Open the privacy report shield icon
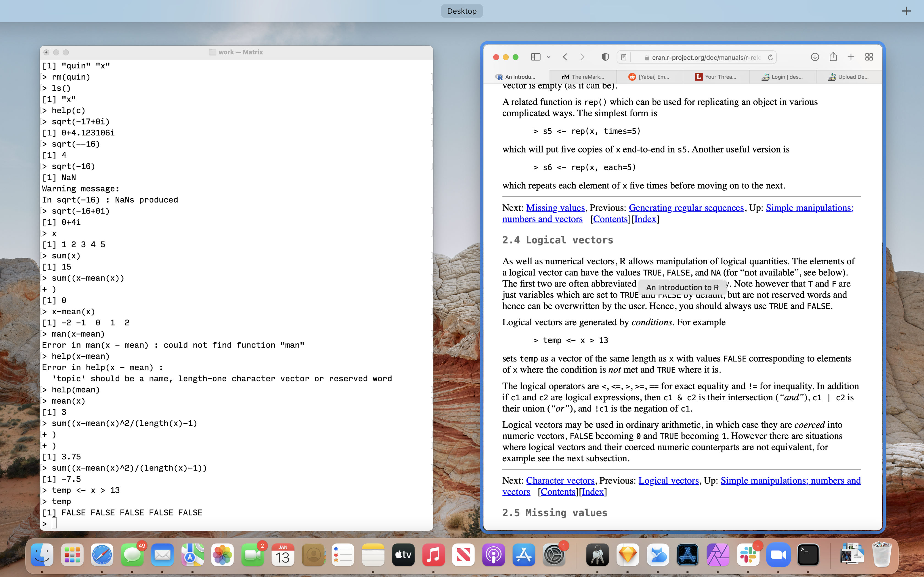The height and width of the screenshot is (577, 924). pos(605,57)
